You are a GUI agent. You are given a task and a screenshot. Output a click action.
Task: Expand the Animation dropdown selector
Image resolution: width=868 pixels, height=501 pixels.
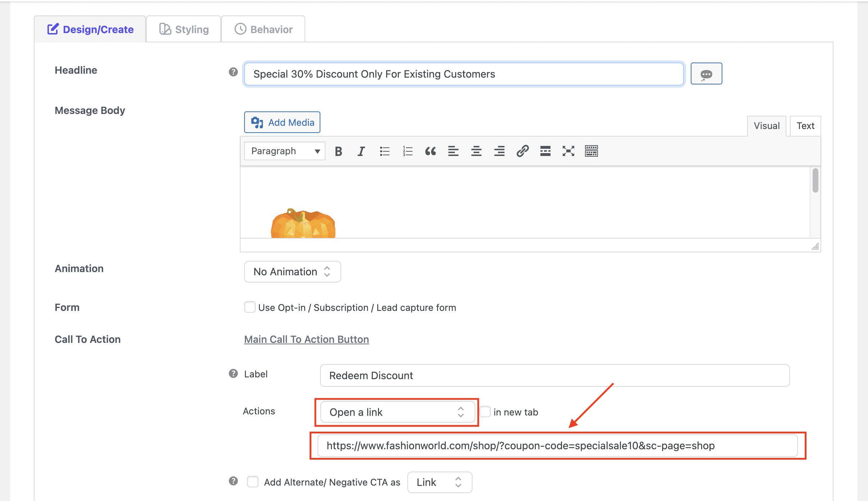click(292, 271)
